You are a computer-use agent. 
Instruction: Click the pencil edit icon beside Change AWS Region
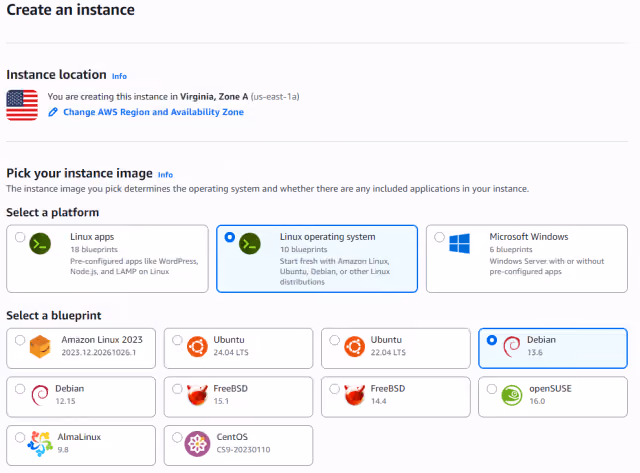tap(53, 112)
